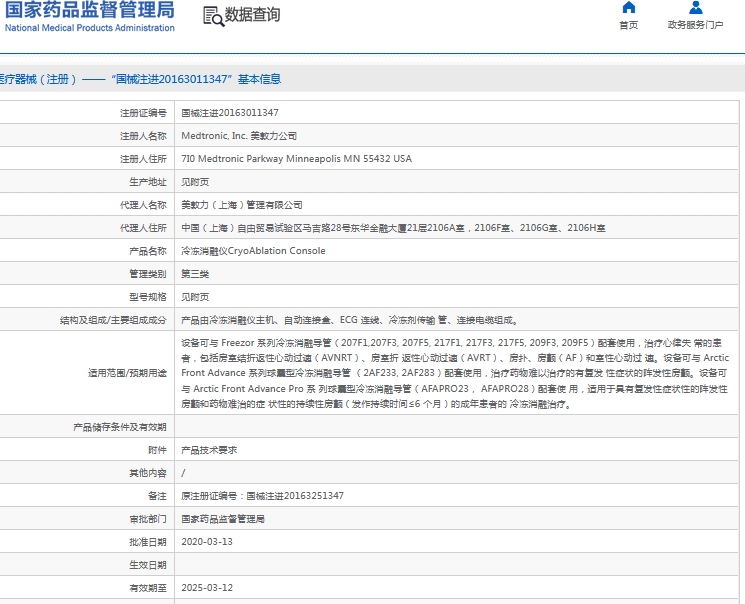
Task: Open the 政务服务门户 user icon
Action: pos(696,8)
